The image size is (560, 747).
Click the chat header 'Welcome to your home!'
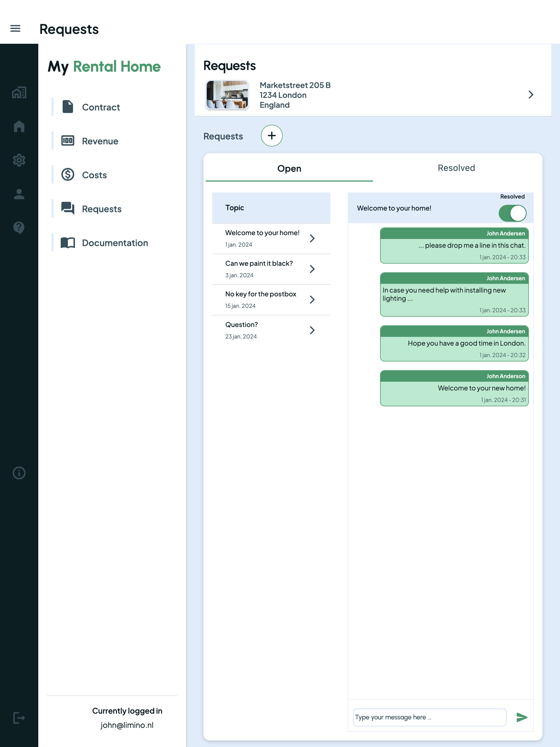pos(394,208)
